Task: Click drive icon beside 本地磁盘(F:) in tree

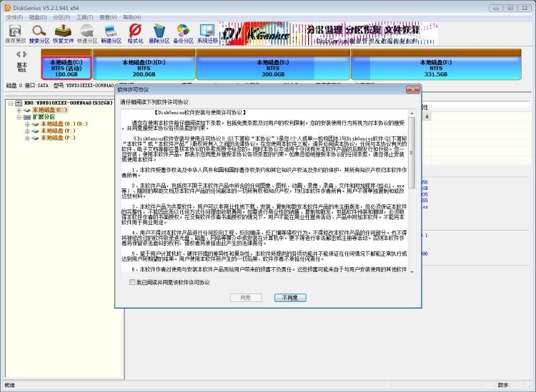Action: [x=35, y=139]
